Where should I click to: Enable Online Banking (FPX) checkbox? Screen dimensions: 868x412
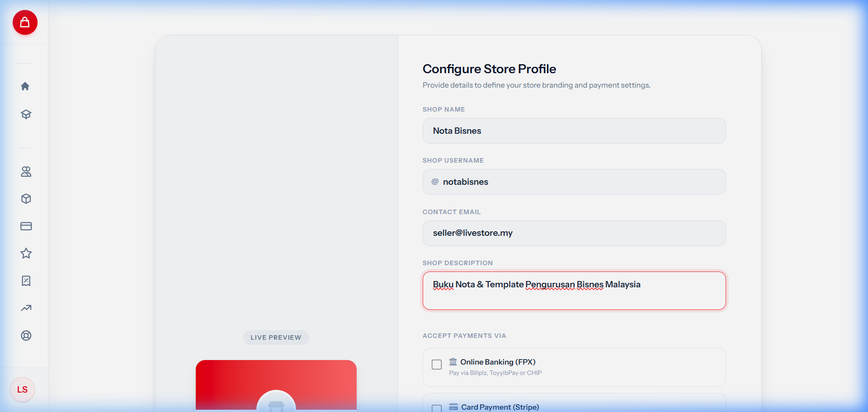click(x=437, y=365)
